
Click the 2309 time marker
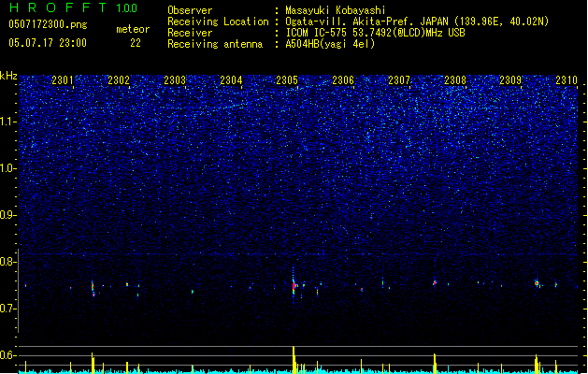(x=510, y=80)
